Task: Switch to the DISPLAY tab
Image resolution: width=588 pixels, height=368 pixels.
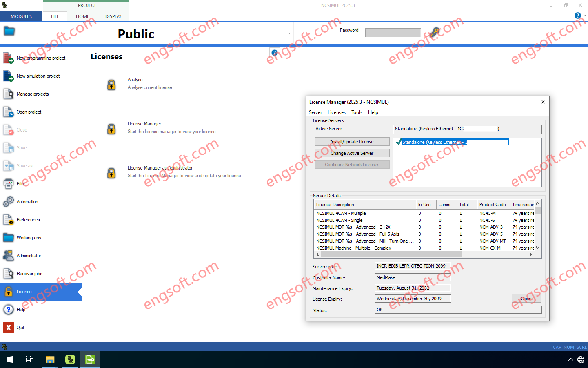Action: pyautogui.click(x=113, y=16)
